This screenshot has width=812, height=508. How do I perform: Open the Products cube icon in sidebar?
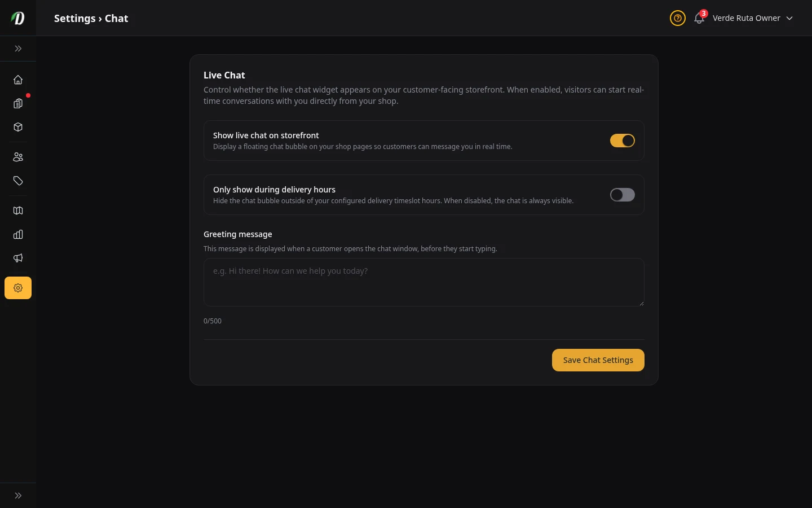[18, 127]
